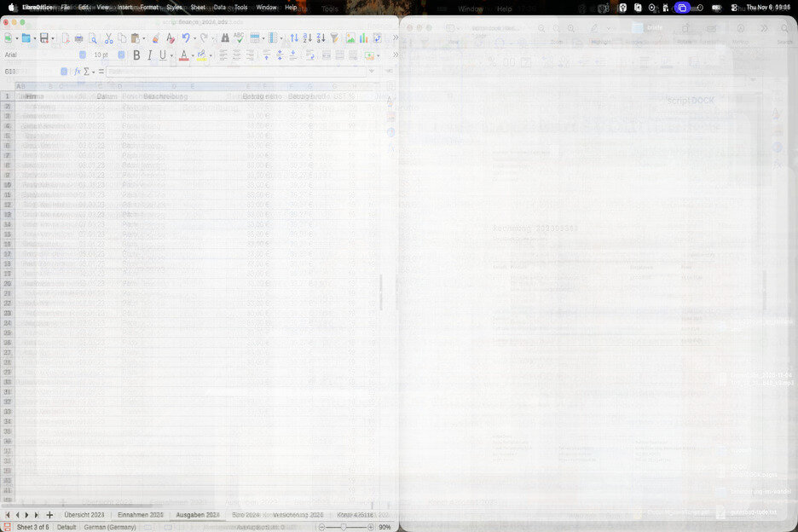
Task: Click the add new sheet plus button
Action: [49, 515]
